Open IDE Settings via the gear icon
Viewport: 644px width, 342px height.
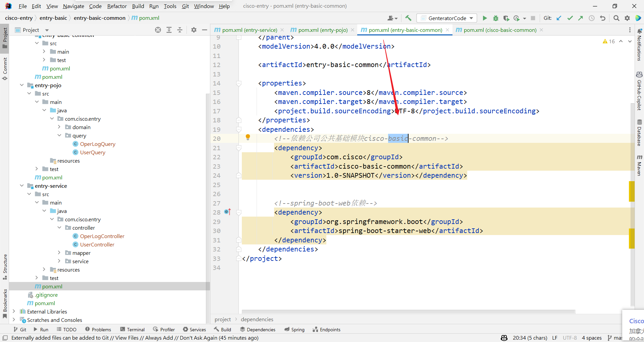coord(627,18)
